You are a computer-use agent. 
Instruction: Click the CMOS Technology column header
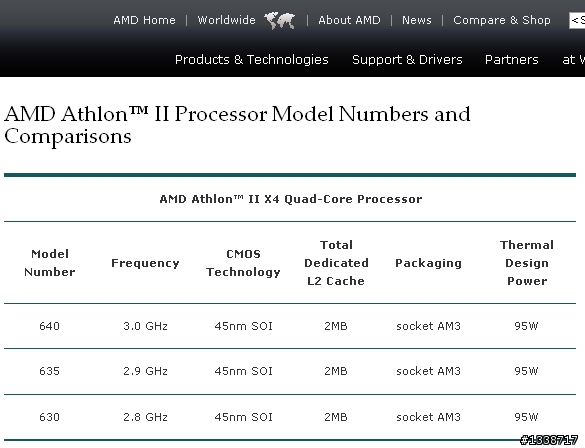tap(243, 263)
